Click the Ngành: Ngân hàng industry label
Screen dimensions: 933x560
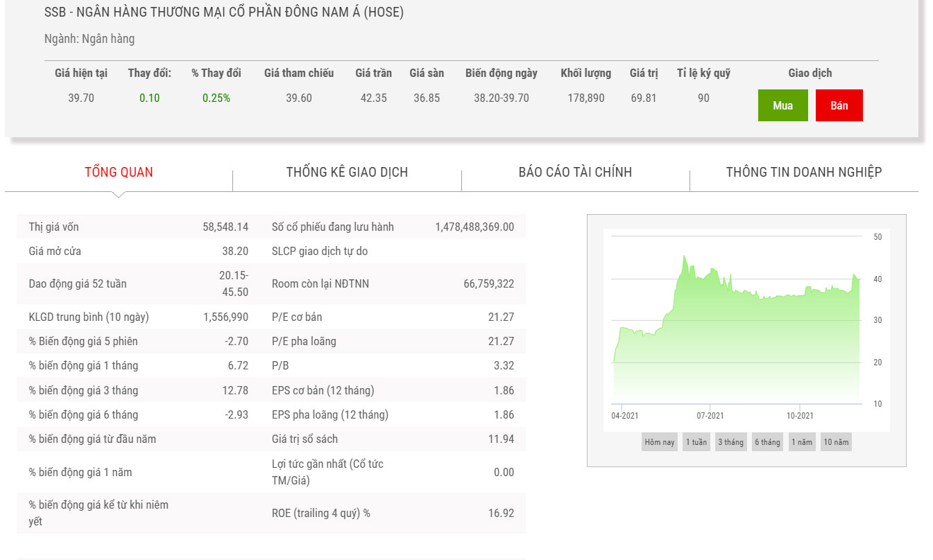pyautogui.click(x=89, y=39)
